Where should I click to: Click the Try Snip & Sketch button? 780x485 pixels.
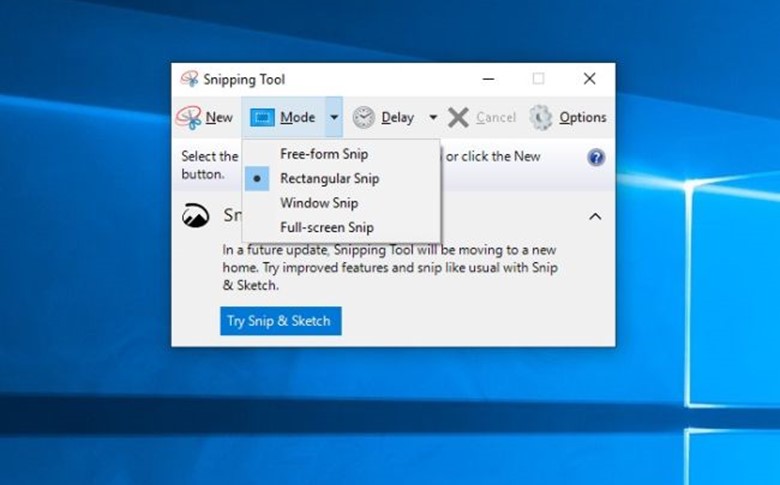tap(281, 321)
